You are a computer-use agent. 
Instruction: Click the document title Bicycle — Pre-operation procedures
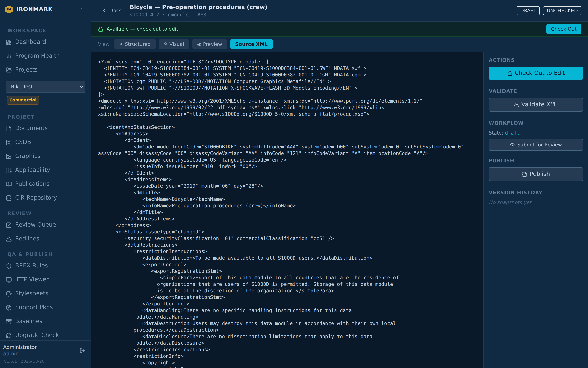click(198, 7)
